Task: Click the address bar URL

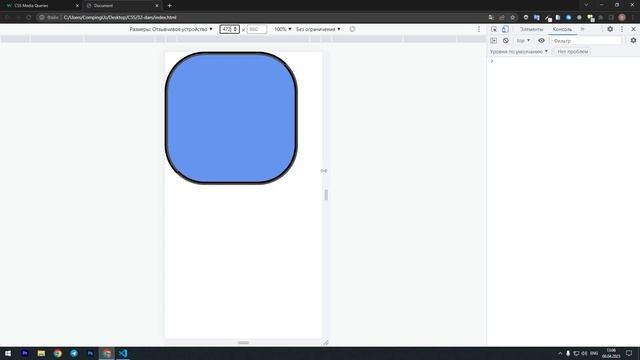Action: click(120, 18)
